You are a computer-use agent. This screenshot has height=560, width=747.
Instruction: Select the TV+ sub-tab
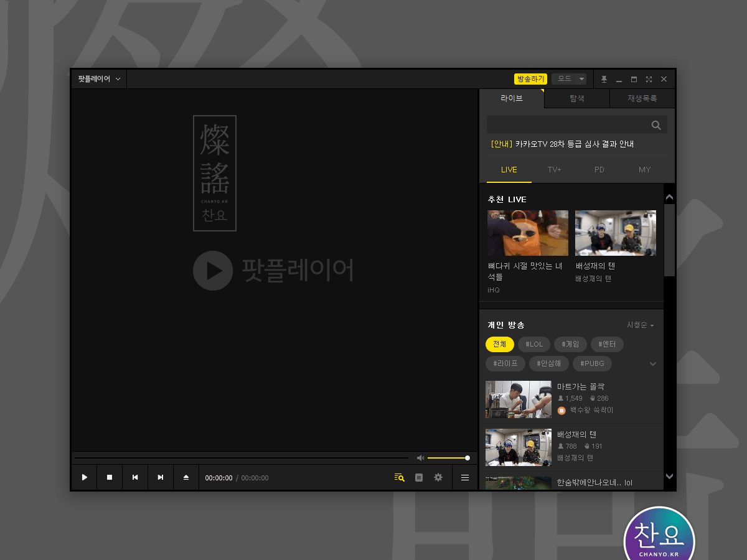(554, 170)
